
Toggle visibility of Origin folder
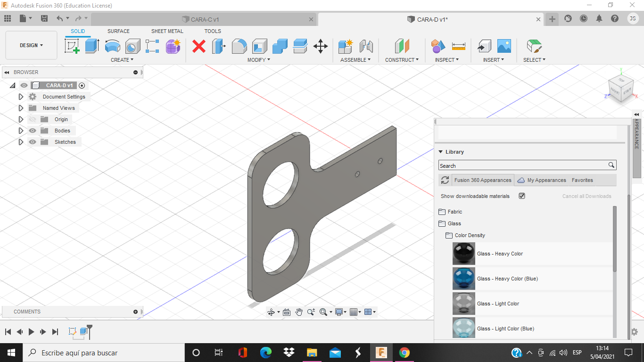coord(33,119)
